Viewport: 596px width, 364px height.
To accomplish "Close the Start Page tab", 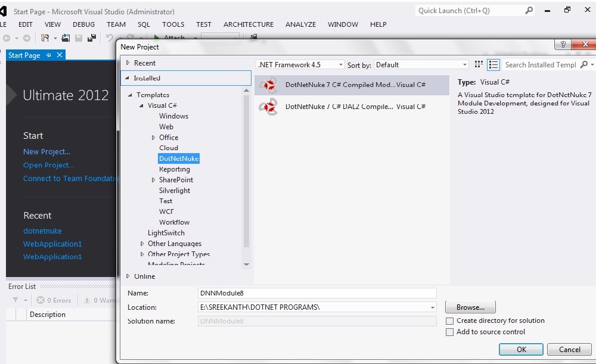I will pos(60,55).
